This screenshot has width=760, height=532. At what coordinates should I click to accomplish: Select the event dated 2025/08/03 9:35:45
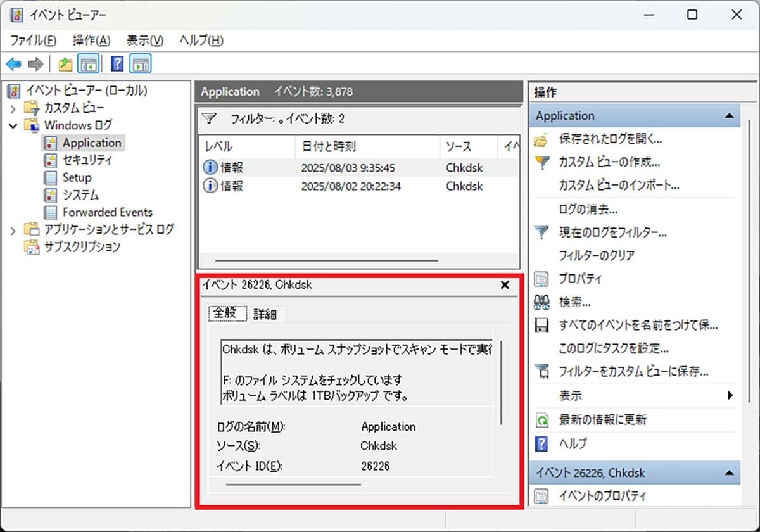click(359, 168)
